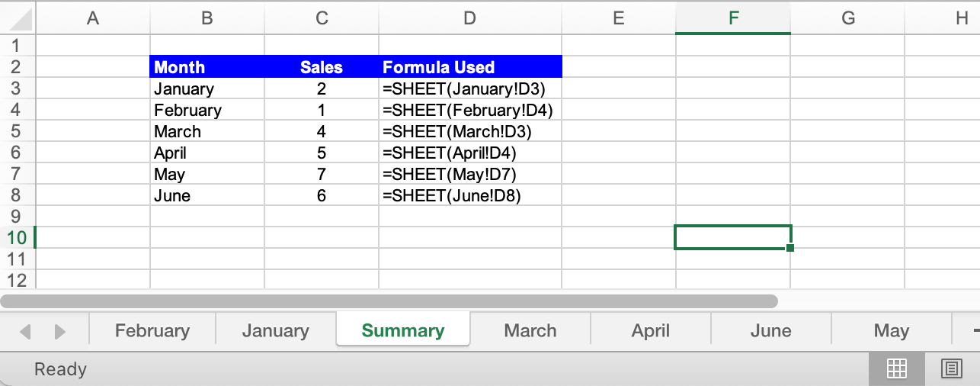Click the Month header cell
Image resolution: width=980 pixels, height=386 pixels.
207,66
